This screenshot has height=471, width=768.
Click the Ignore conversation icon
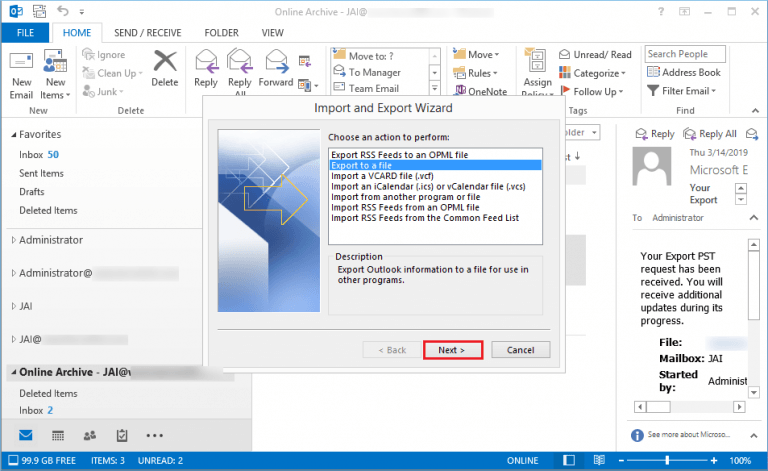click(x=88, y=54)
